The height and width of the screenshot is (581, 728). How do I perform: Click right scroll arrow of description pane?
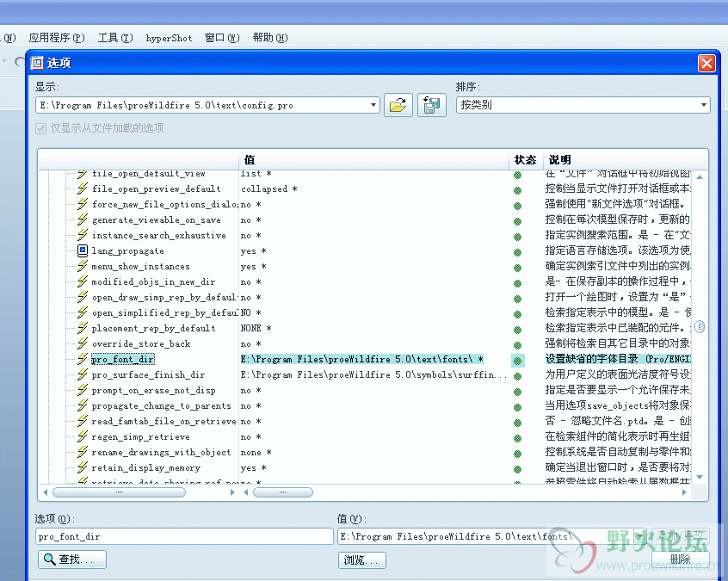click(684, 492)
